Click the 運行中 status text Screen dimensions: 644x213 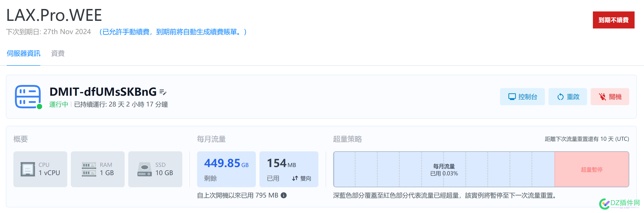(x=59, y=104)
